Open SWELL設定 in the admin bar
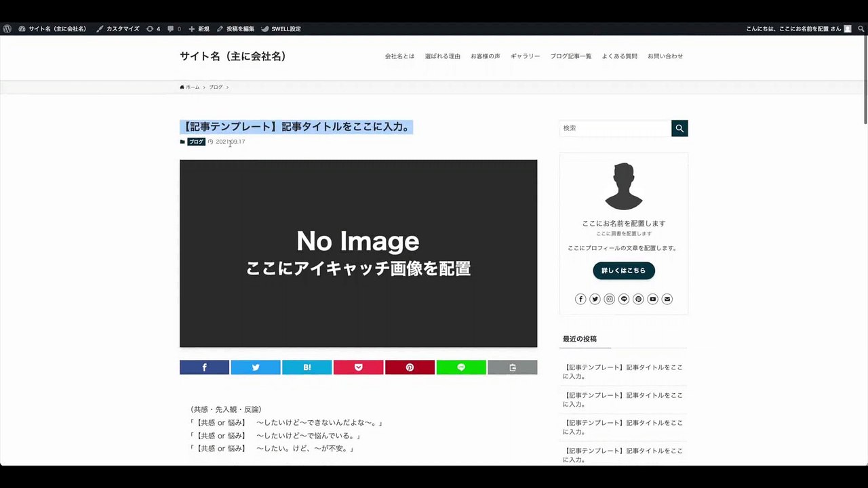Viewport: 868px width, 488px height. click(281, 29)
